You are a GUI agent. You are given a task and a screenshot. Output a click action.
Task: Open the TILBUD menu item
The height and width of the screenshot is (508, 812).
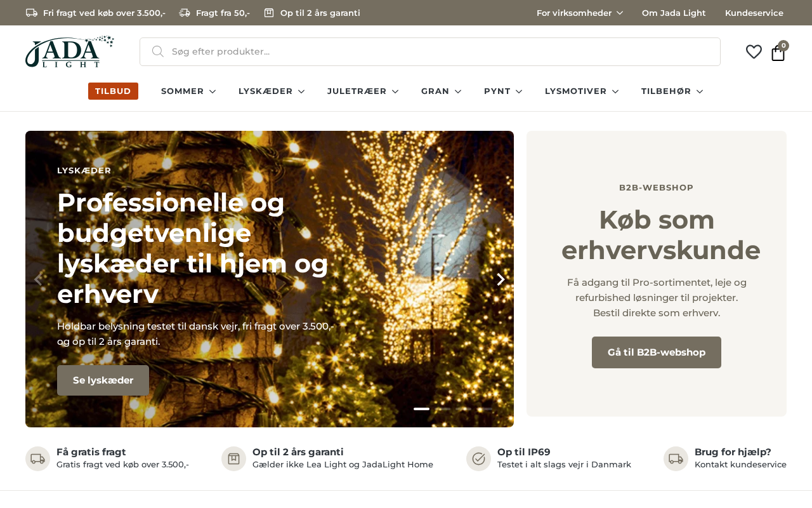(113, 91)
